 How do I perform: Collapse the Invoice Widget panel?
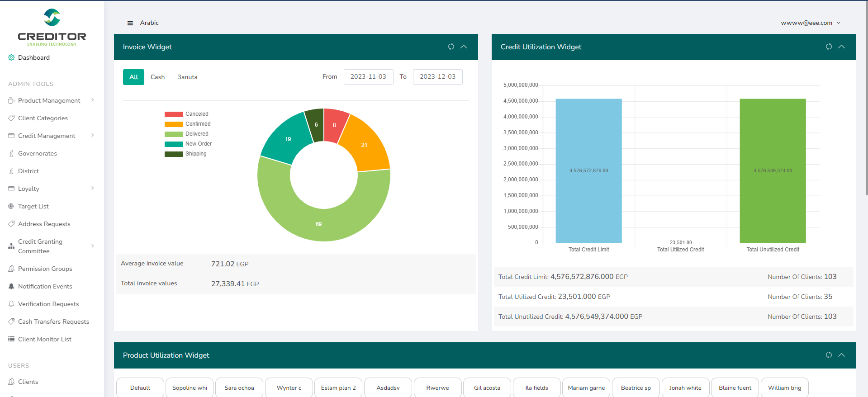coord(464,47)
